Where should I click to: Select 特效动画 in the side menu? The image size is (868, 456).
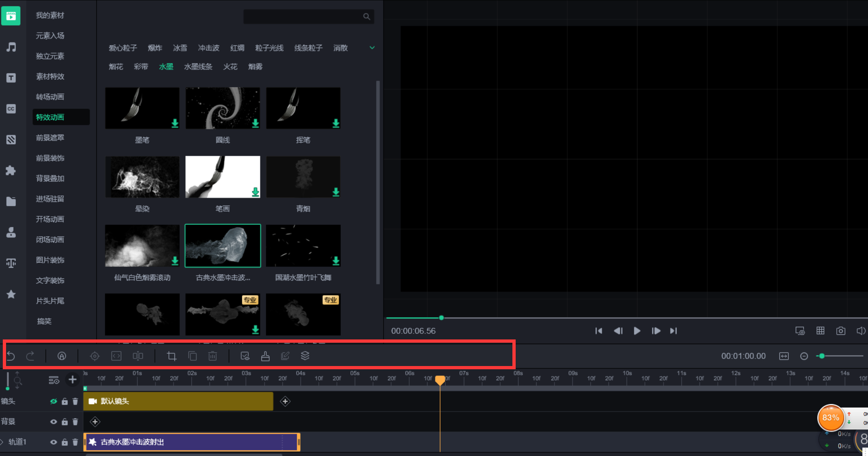[x=61, y=117]
